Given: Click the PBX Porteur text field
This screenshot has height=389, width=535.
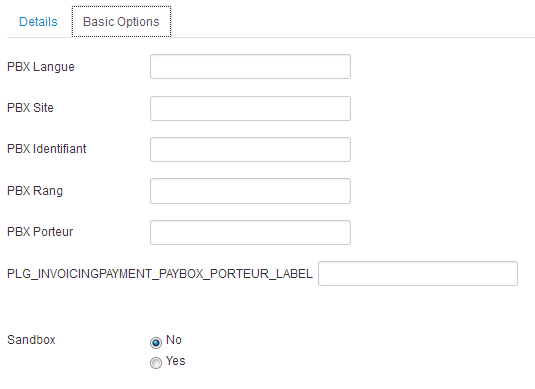Looking at the screenshot, I should pyautogui.click(x=250, y=232).
